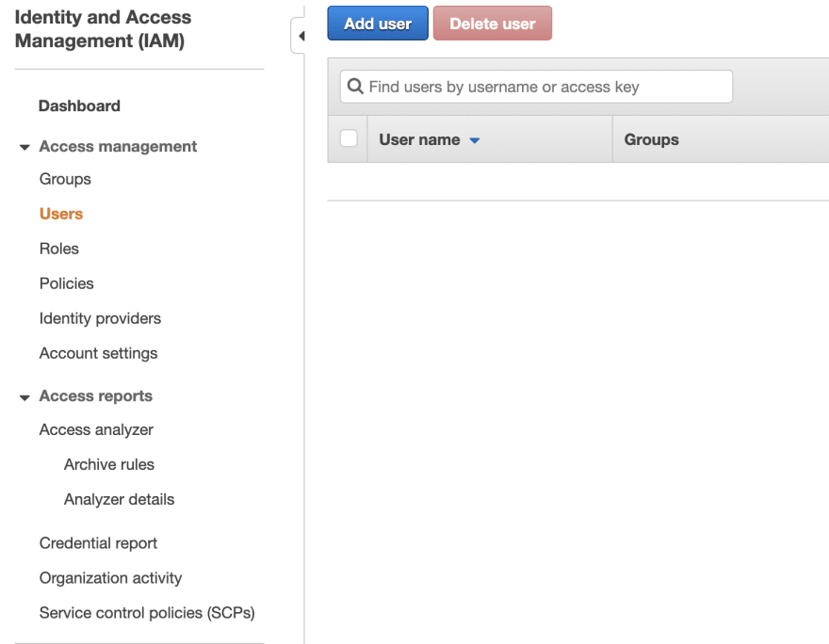The height and width of the screenshot is (644, 829).
Task: Sort by User name arrow
Action: [474, 140]
